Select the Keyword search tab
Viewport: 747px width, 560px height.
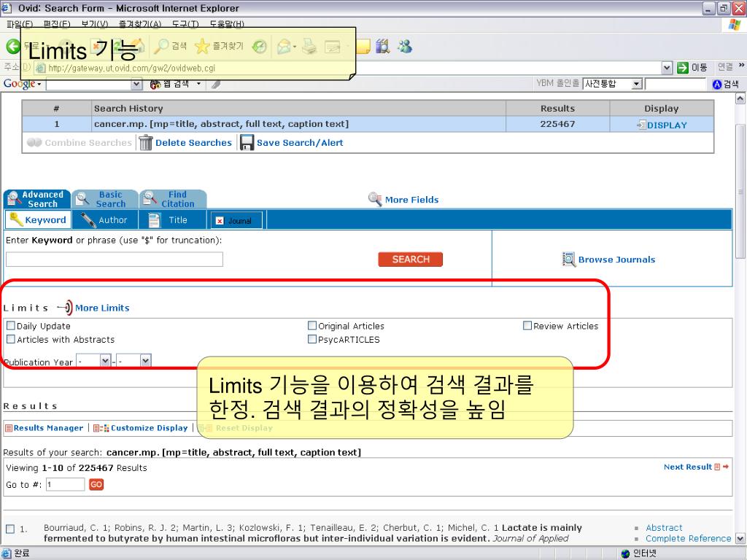click(x=38, y=219)
